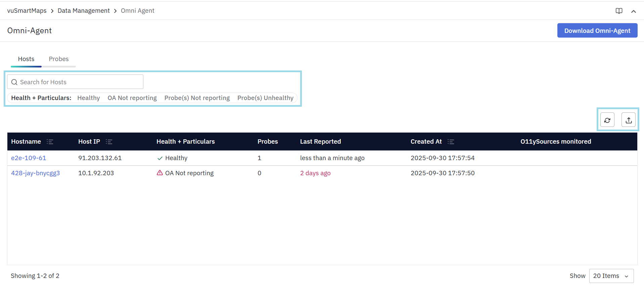Open host 428-jay-bnycgg3 link
The height and width of the screenshot is (289, 644).
[35, 173]
